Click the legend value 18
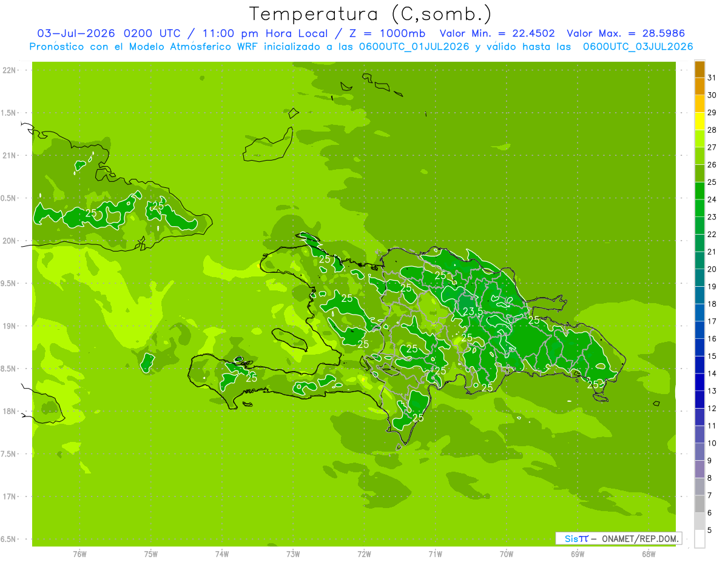Viewport: 728px width, 562px height. (x=712, y=304)
